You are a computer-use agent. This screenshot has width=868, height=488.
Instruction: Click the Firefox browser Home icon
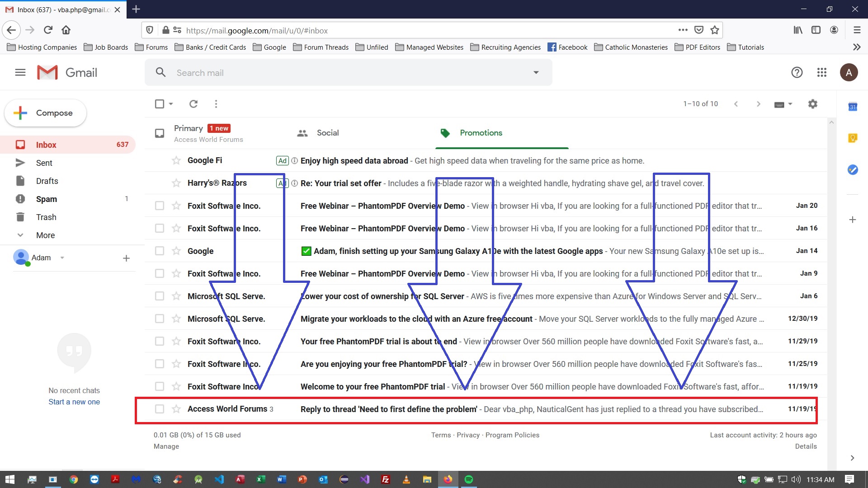pyautogui.click(x=66, y=30)
